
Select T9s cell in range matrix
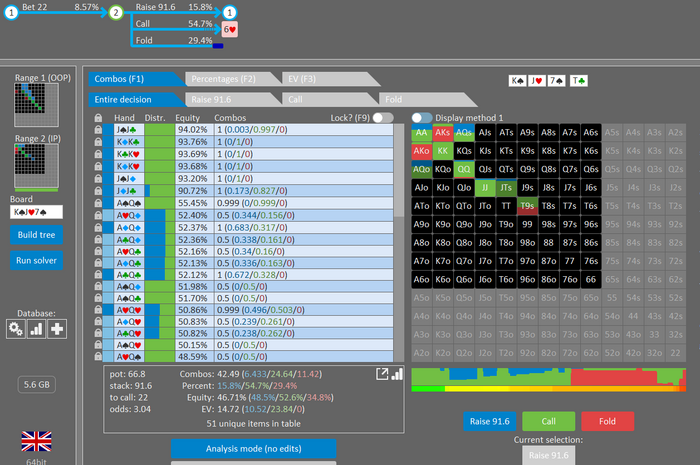click(527, 206)
